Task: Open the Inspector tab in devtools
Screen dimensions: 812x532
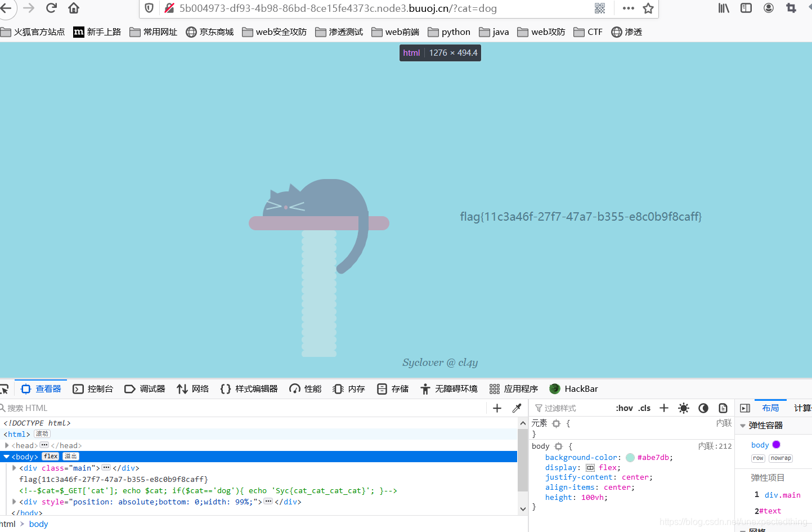Action: (41, 389)
